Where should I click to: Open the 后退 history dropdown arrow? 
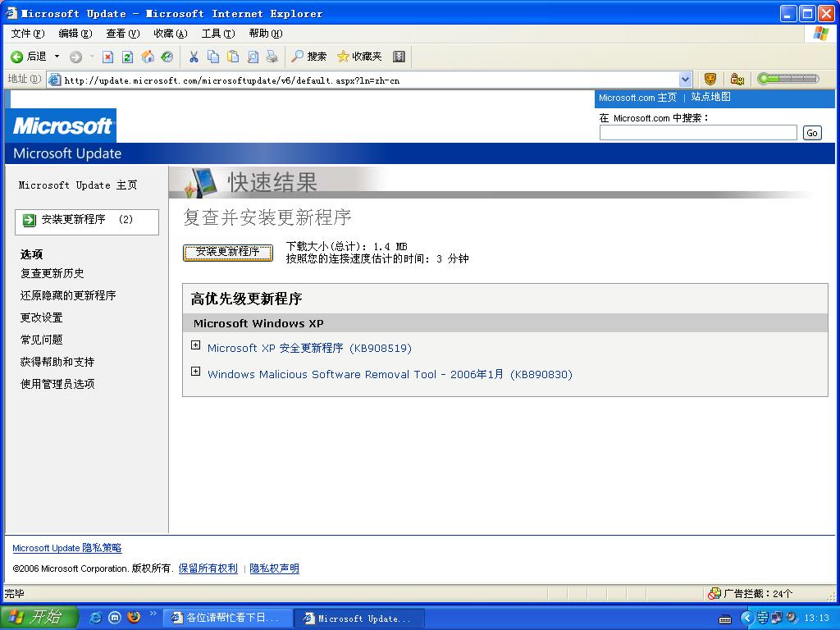coord(57,57)
